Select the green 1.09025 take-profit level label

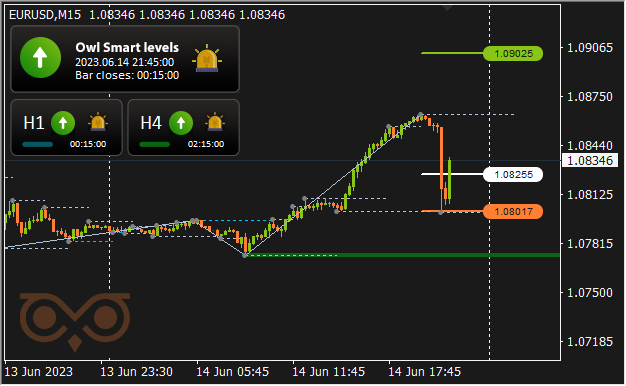point(513,53)
